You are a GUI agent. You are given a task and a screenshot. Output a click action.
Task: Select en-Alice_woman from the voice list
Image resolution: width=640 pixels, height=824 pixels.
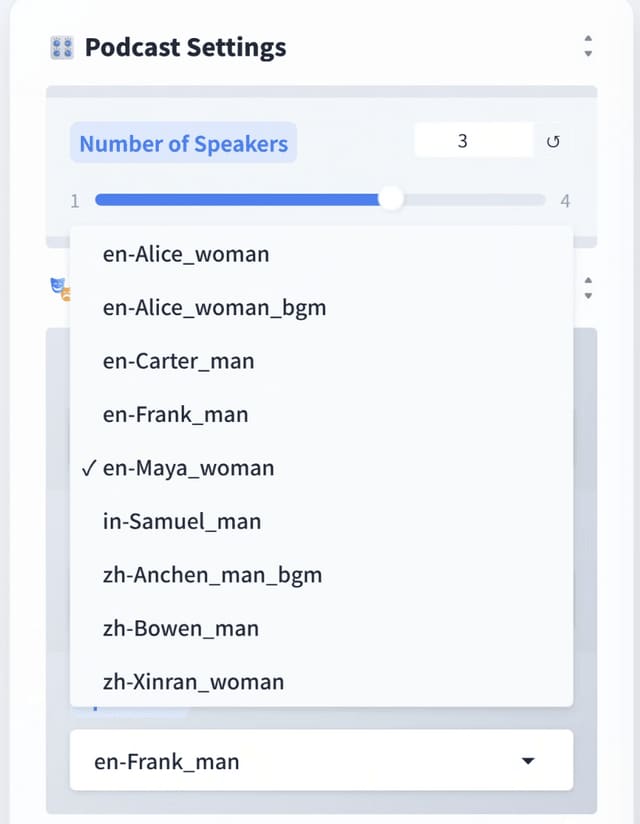click(x=186, y=254)
